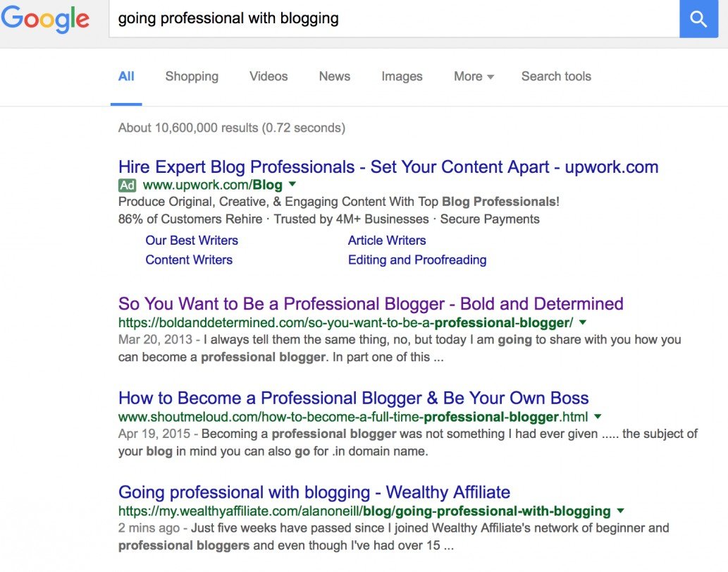
Task: Click the Google logo
Action: [x=45, y=18]
